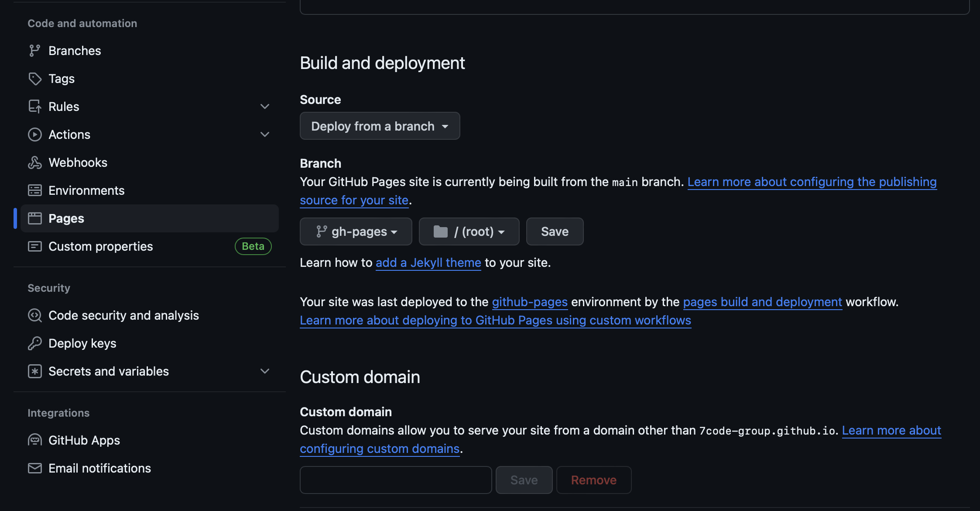This screenshot has width=980, height=511.
Task: Open the gh-pages branch dropdown
Action: (x=356, y=231)
